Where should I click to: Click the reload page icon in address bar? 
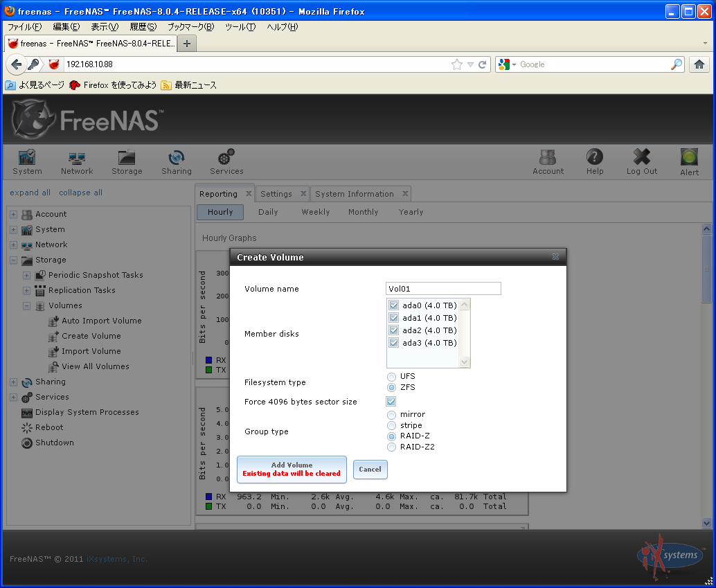tap(482, 64)
